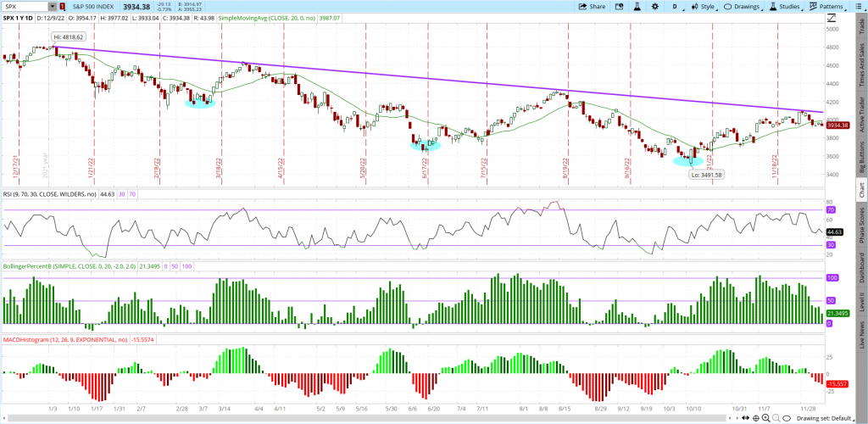Open the Level II side tab
The height and width of the screenshot is (424, 868).
point(860,300)
